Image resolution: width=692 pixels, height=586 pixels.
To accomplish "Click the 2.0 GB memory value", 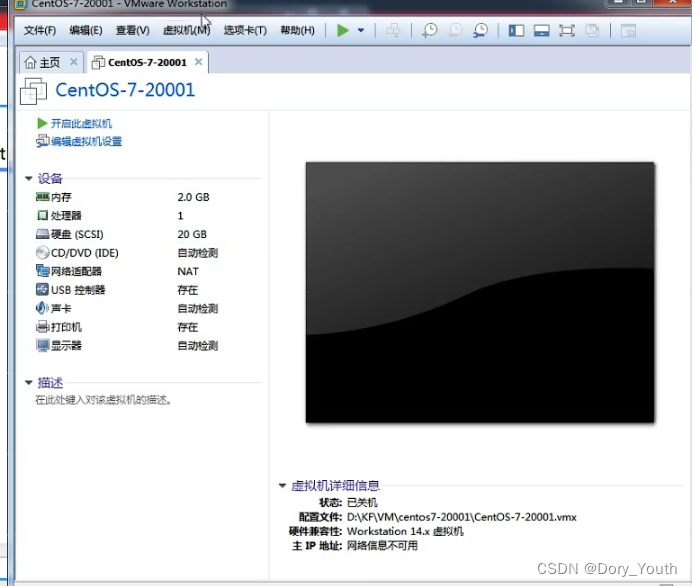I will 193,197.
